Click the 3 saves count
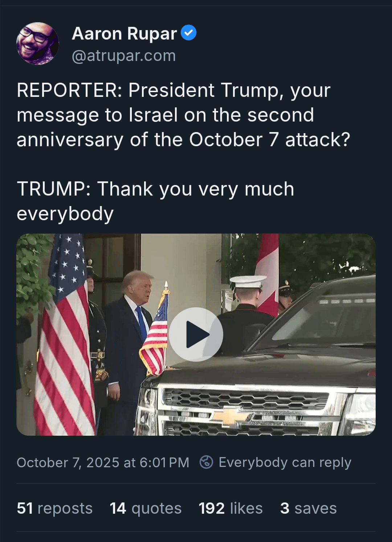392x542 pixels. coord(308,508)
